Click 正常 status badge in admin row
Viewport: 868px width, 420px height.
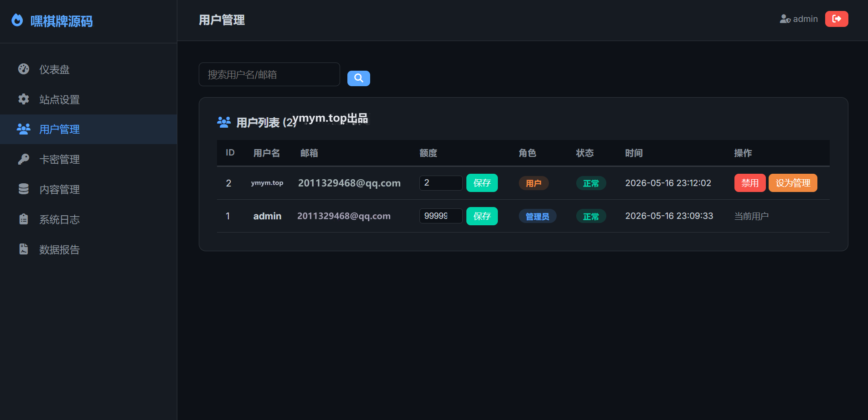(591, 216)
